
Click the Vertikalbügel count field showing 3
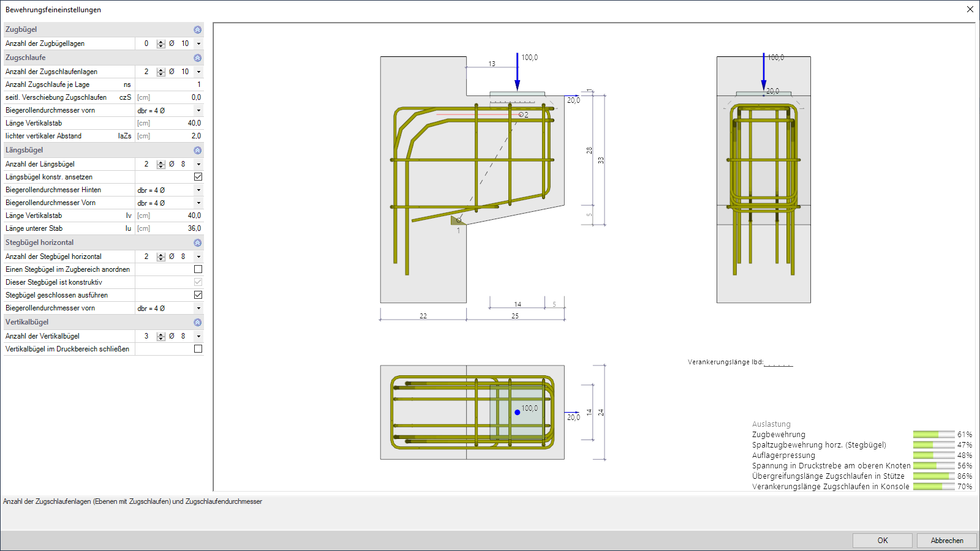click(x=146, y=336)
